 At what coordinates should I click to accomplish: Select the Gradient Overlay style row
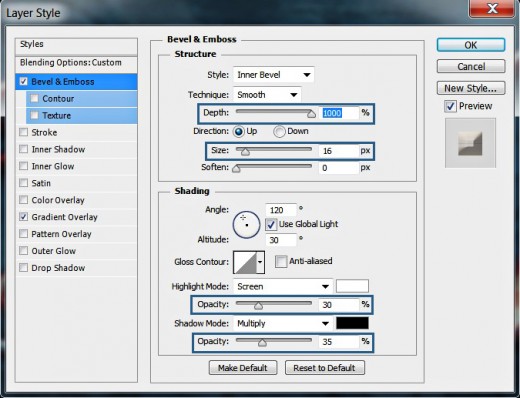pos(76,217)
